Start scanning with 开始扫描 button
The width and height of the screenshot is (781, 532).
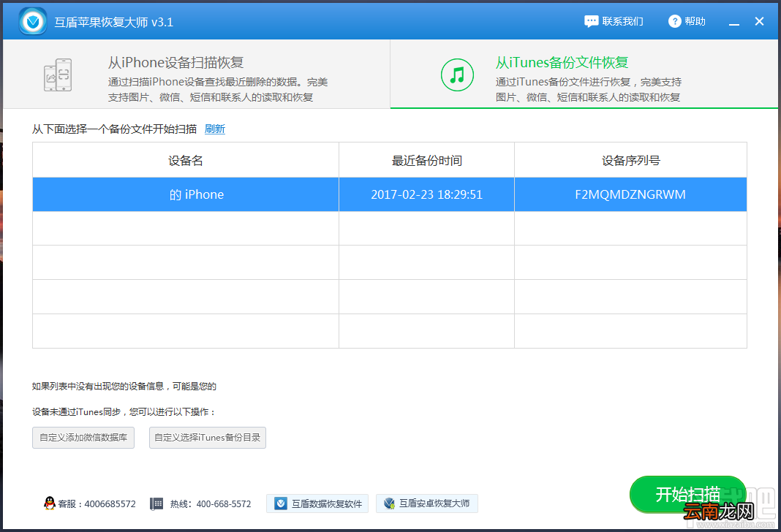pos(688,494)
